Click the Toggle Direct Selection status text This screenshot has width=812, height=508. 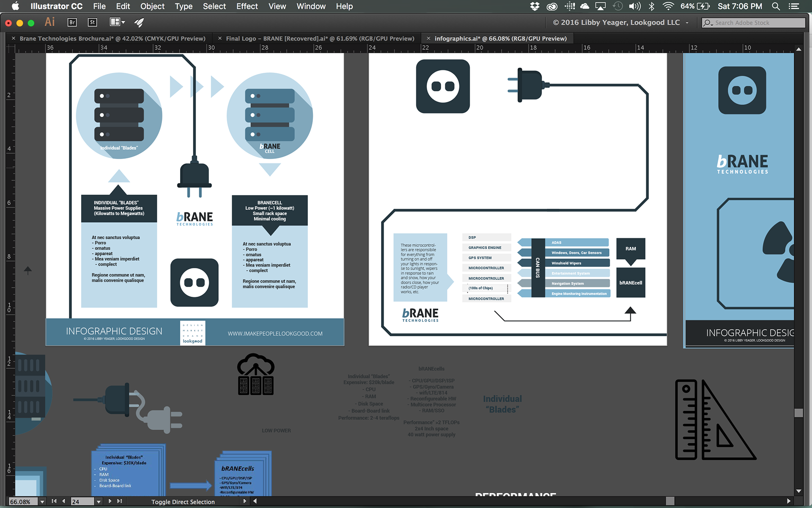point(183,502)
